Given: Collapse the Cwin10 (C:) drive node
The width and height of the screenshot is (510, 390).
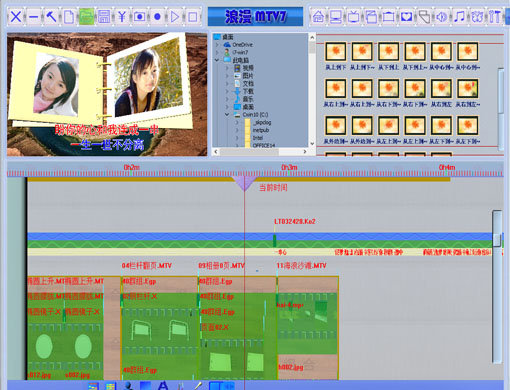Looking at the screenshot, I should tap(227, 114).
